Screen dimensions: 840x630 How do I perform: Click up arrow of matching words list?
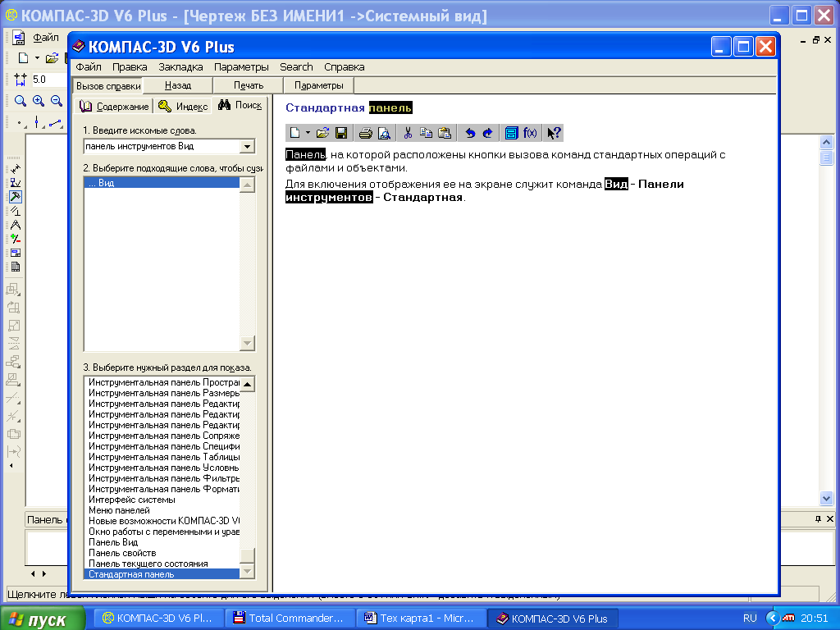point(247,185)
